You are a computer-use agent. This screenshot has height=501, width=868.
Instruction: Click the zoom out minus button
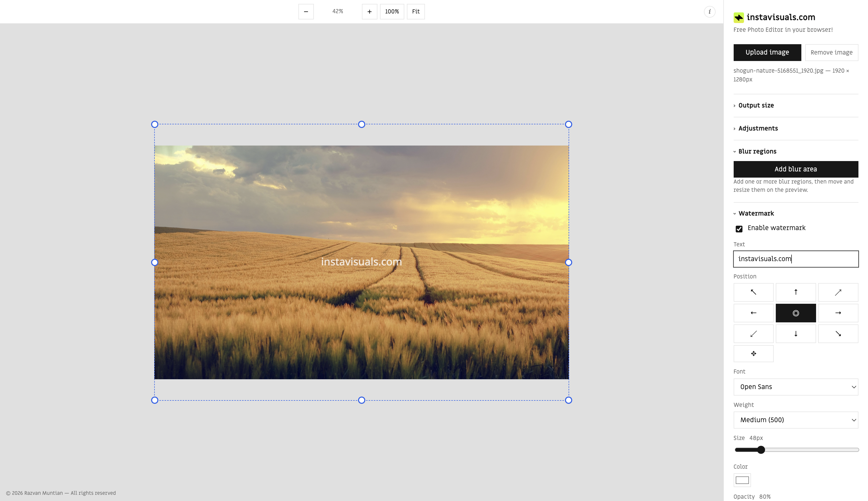pyautogui.click(x=306, y=12)
